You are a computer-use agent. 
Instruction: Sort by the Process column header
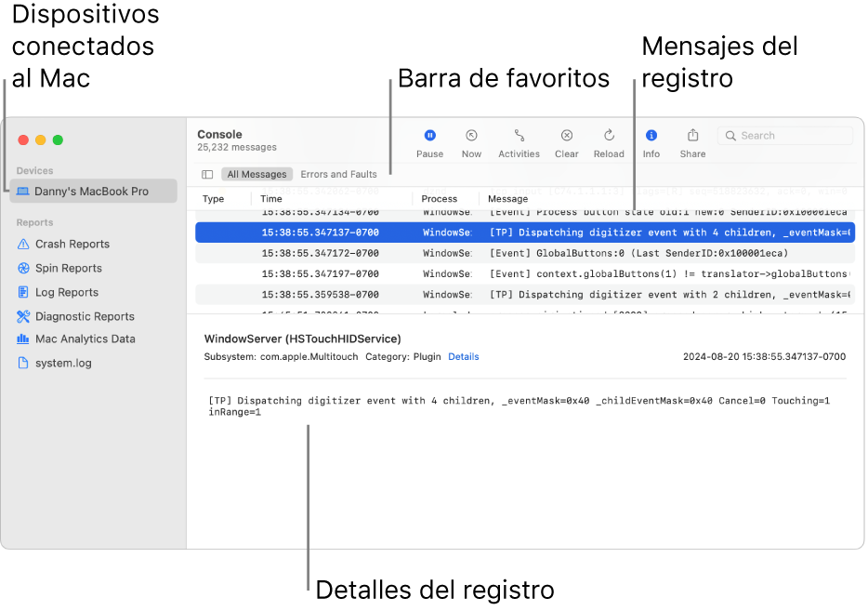pyautogui.click(x=439, y=199)
